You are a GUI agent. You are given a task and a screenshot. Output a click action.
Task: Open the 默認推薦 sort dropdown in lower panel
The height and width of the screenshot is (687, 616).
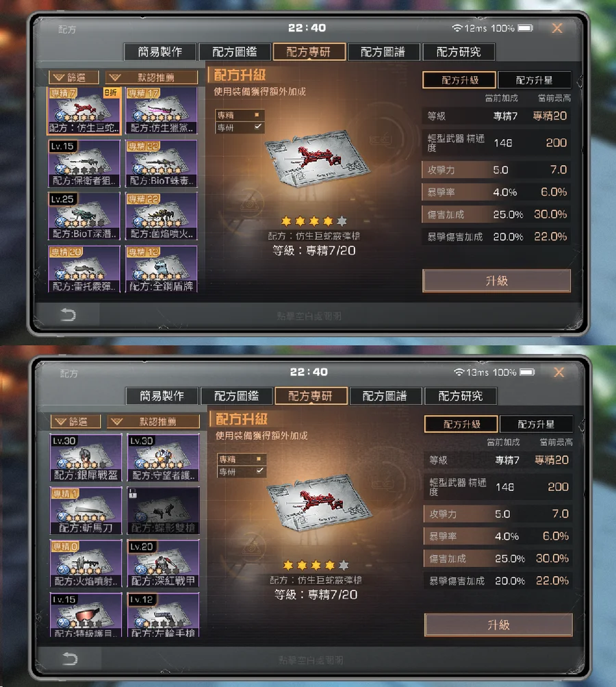[x=153, y=421]
